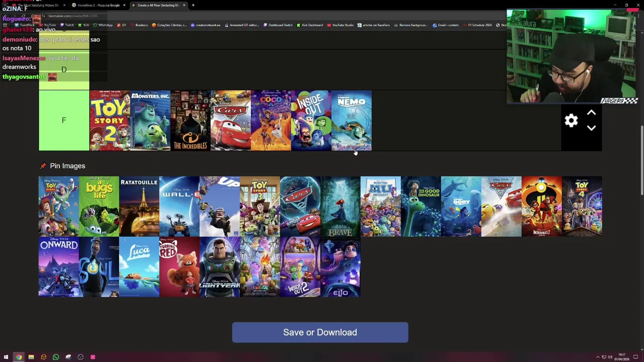Screen dimensions: 644x362
Task: Open the Bradesco bookmark
Action: [138, 25]
